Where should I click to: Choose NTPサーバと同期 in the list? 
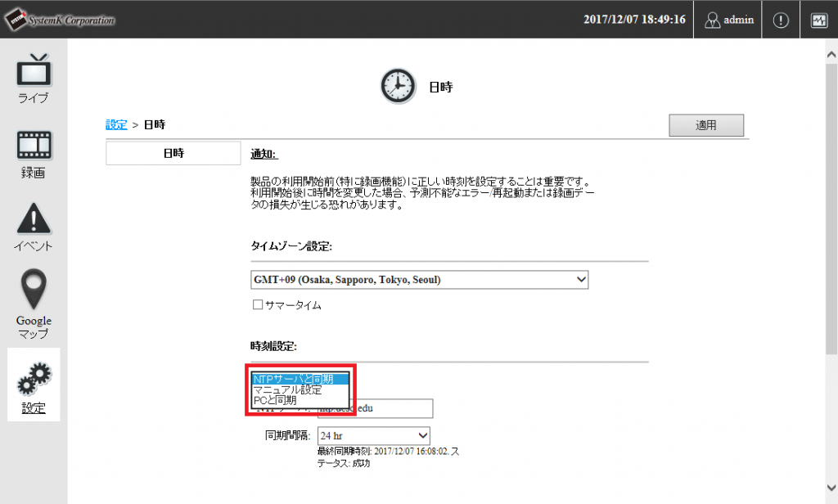point(300,379)
